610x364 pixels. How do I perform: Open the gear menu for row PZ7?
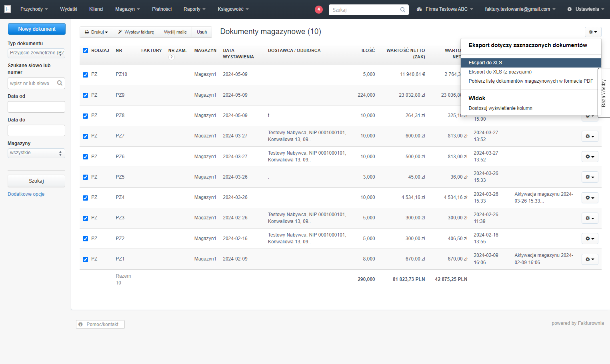[x=590, y=136]
